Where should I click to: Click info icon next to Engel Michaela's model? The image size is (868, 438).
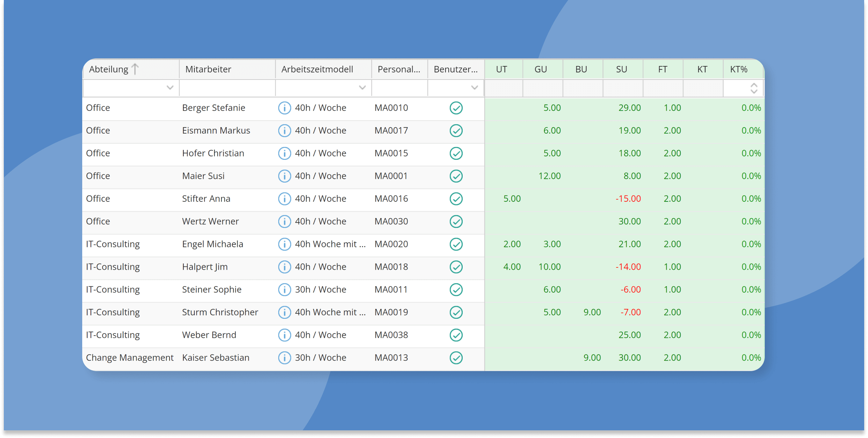point(284,244)
